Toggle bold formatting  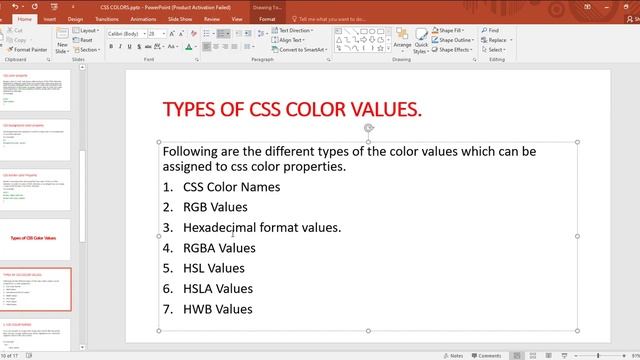111,47
